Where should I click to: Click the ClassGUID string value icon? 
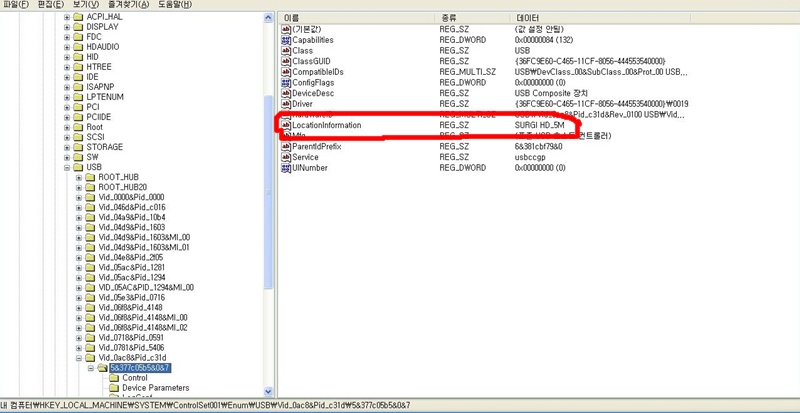(285, 61)
